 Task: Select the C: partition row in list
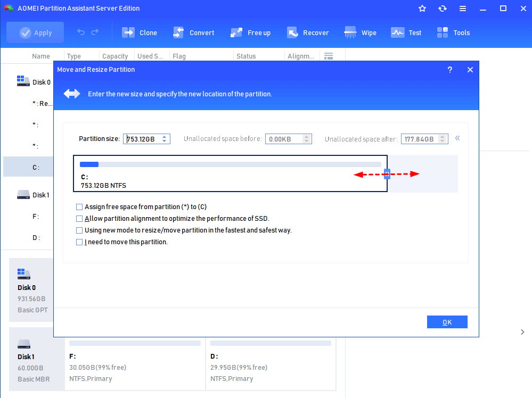29,167
